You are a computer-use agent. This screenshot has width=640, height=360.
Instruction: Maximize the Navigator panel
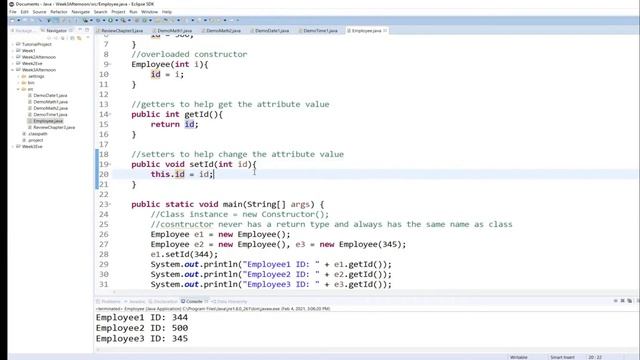pos(87,30)
